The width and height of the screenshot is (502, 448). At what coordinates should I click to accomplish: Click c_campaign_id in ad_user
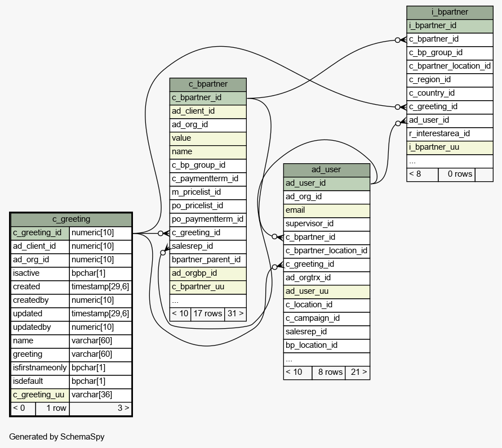(327, 319)
